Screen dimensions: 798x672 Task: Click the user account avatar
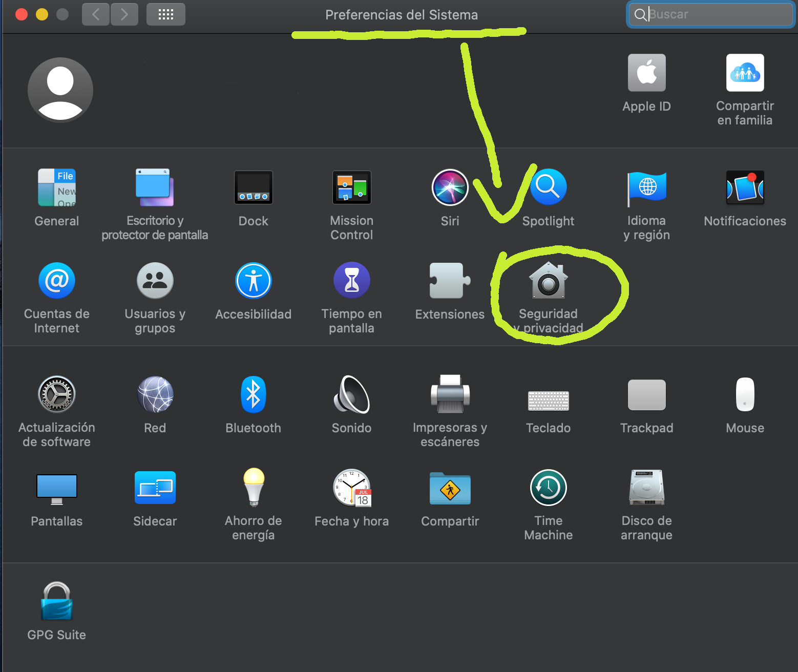(60, 90)
